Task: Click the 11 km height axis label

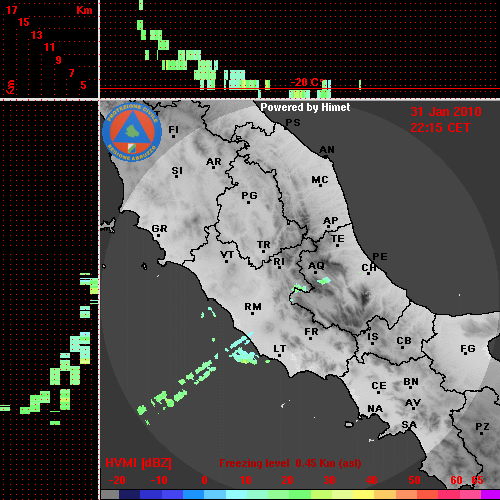Action: pos(49,47)
